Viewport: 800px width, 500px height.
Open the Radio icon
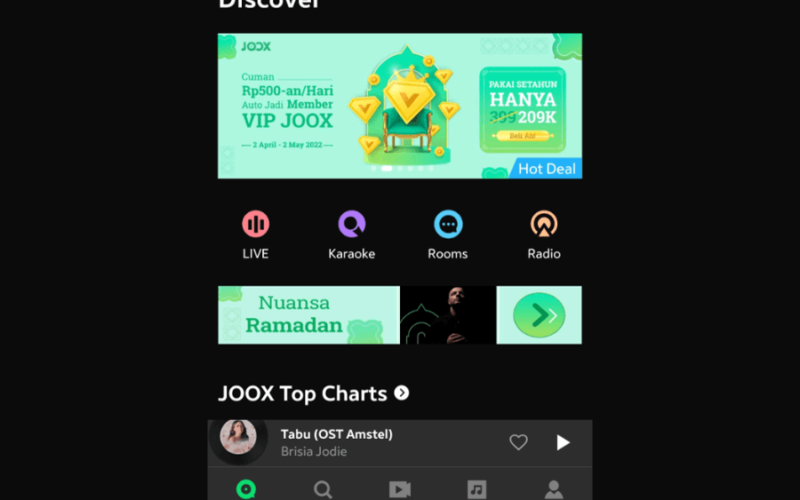[x=544, y=224]
